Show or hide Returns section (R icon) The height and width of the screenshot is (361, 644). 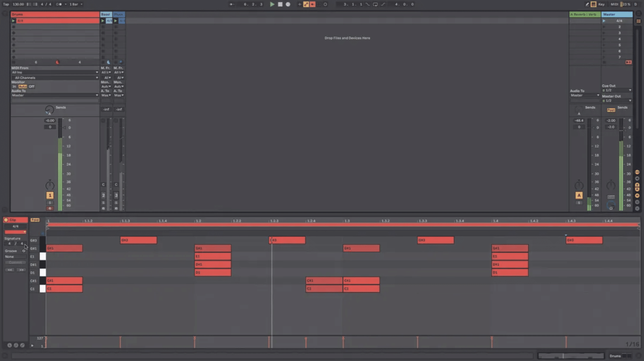point(637,189)
